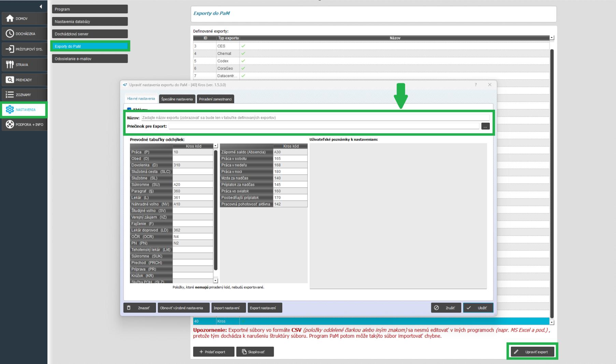This screenshot has width=616, height=364.
Task: Collapse the left sidebar with arrow
Action: coord(41,6)
